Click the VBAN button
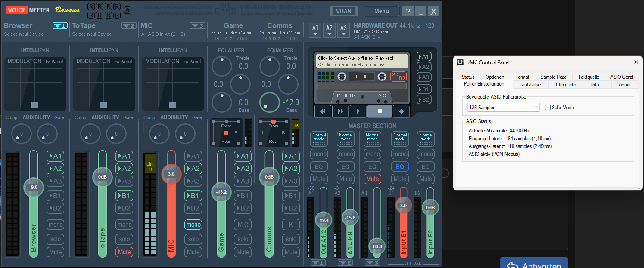The height and width of the screenshot is (268, 644). [x=343, y=12]
